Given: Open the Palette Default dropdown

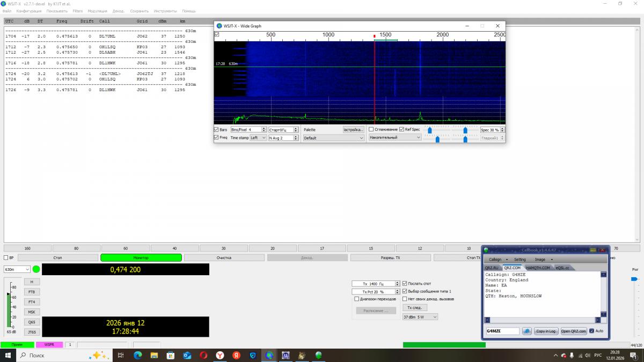Looking at the screenshot, I should (333, 138).
